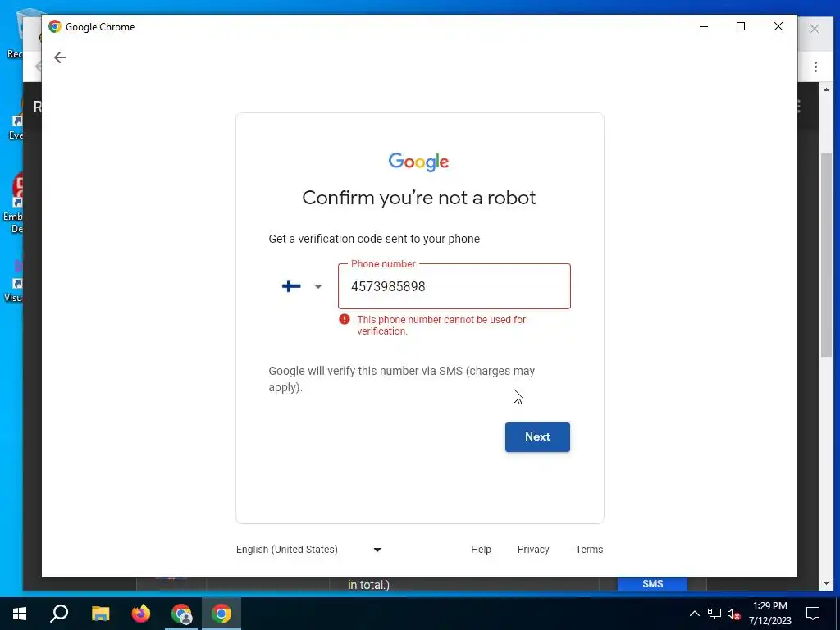
Task: Open the Windows Start menu
Action: click(20, 614)
